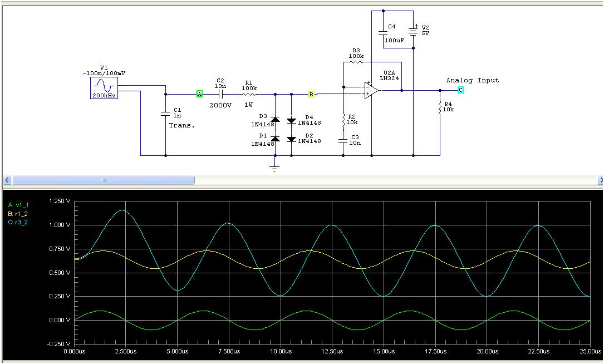Click the right arrow of the schematic scrollbar
This screenshot has height=364, width=604.
pyautogui.click(x=600, y=180)
